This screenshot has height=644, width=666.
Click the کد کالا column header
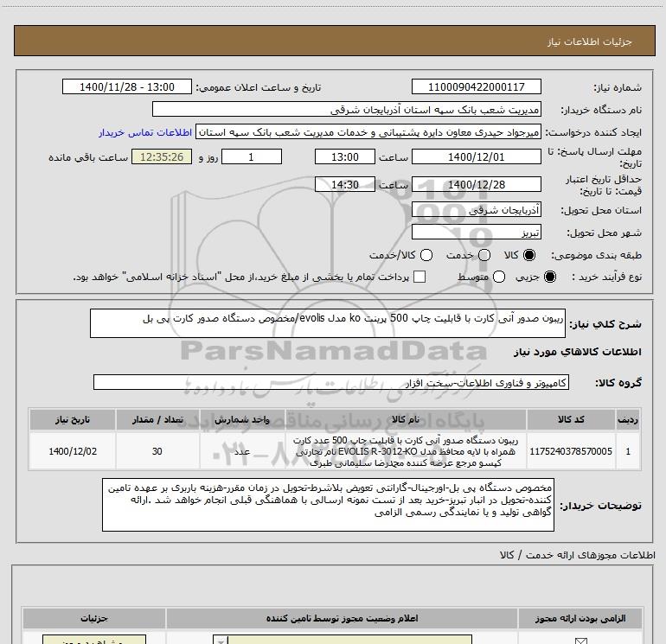[571, 419]
